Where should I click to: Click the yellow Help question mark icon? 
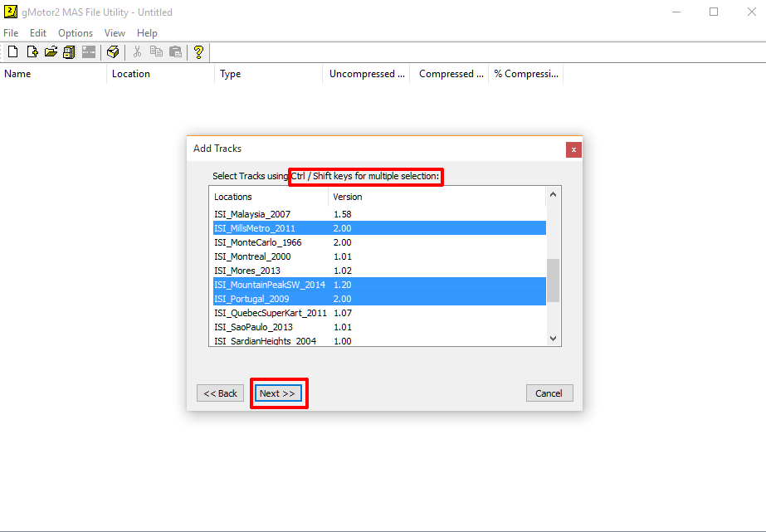(199, 51)
